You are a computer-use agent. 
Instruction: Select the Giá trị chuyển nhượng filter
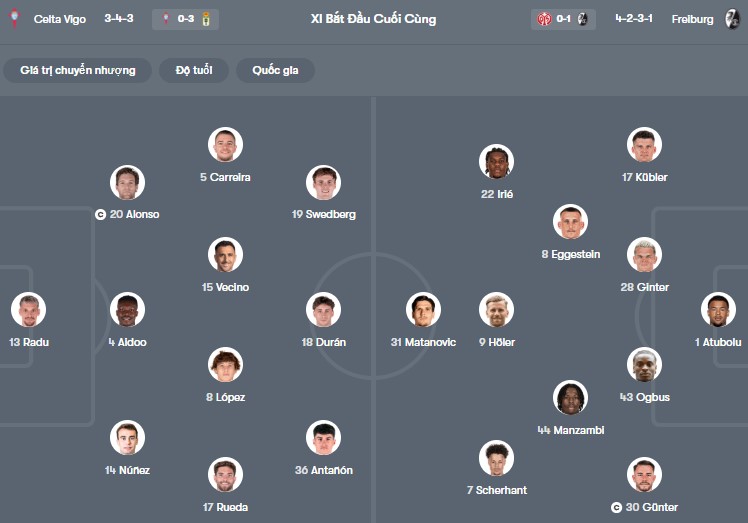pyautogui.click(x=77, y=70)
